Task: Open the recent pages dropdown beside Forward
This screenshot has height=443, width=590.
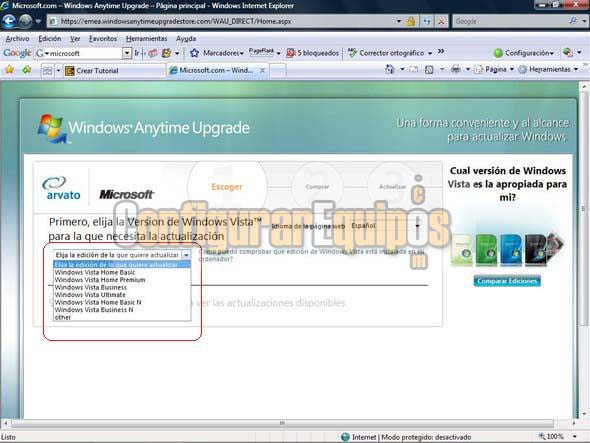Action: coord(38,21)
